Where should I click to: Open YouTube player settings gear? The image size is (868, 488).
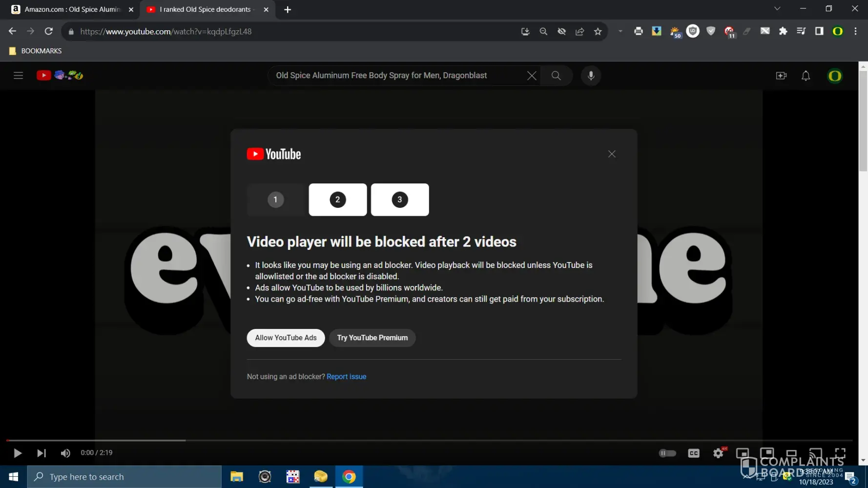[x=718, y=453]
